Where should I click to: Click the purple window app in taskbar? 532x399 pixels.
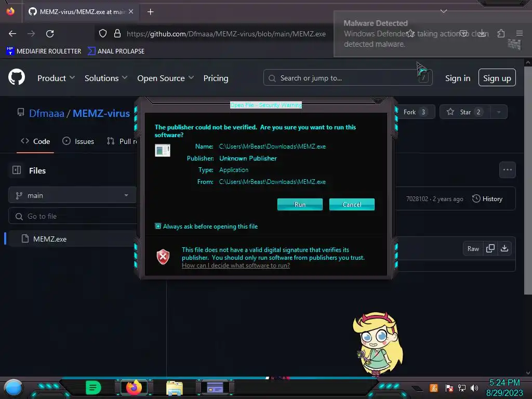215,388
